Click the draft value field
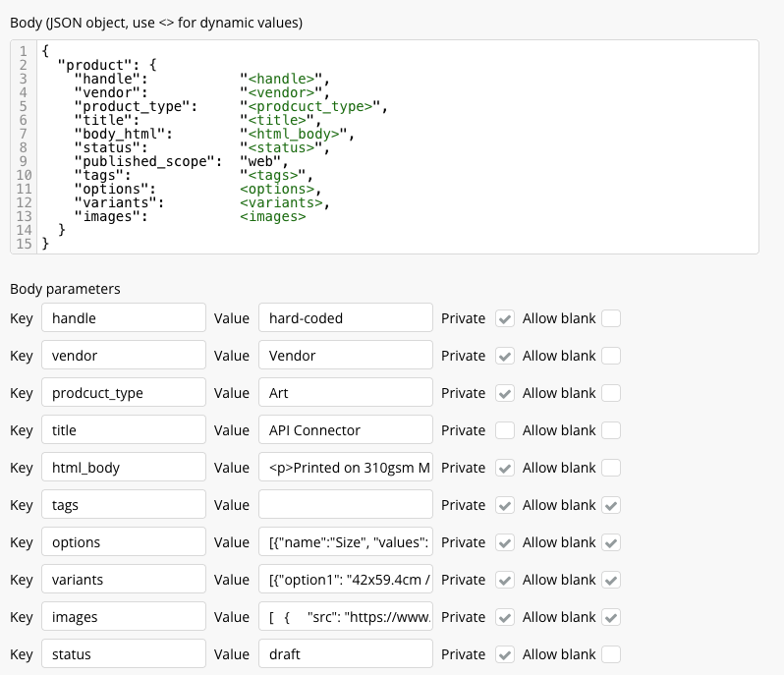The image size is (784, 675). 345,654
